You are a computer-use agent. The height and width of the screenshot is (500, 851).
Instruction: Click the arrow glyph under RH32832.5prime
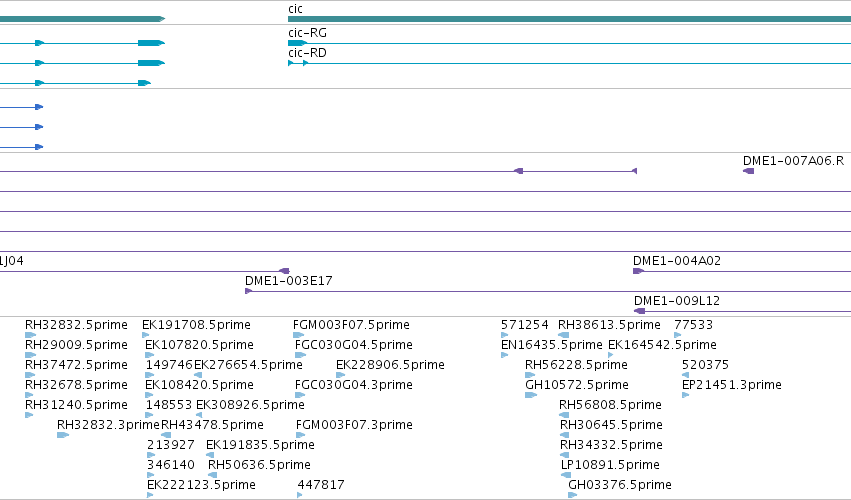click(x=30, y=335)
